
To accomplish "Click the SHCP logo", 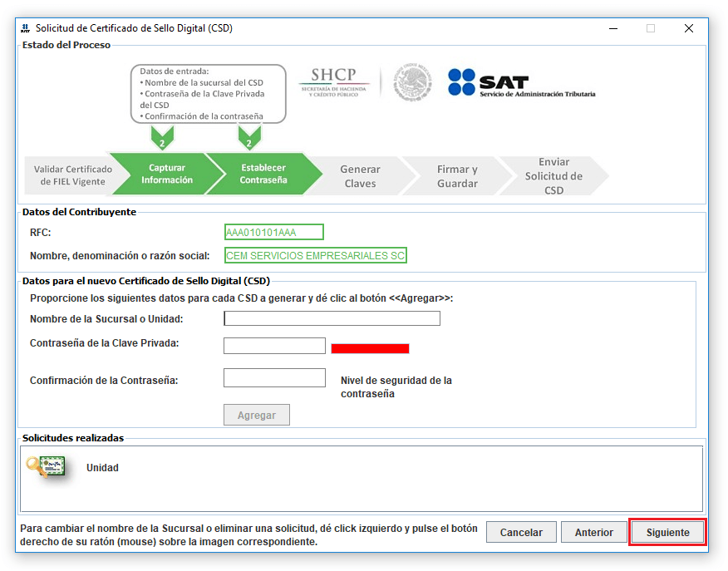I will click(334, 82).
